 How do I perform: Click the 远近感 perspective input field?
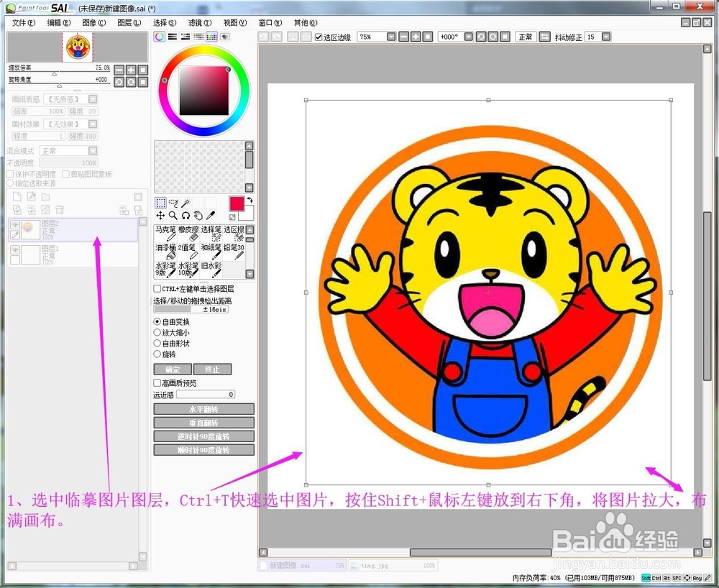206,394
